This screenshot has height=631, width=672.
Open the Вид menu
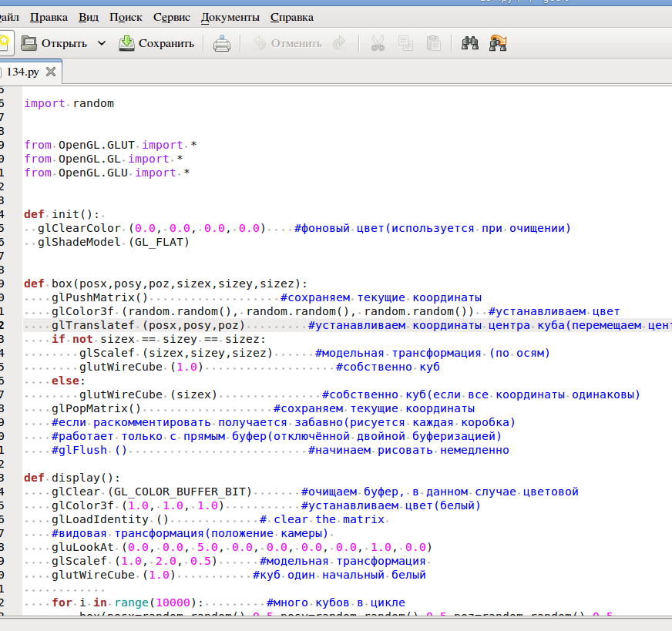point(89,17)
